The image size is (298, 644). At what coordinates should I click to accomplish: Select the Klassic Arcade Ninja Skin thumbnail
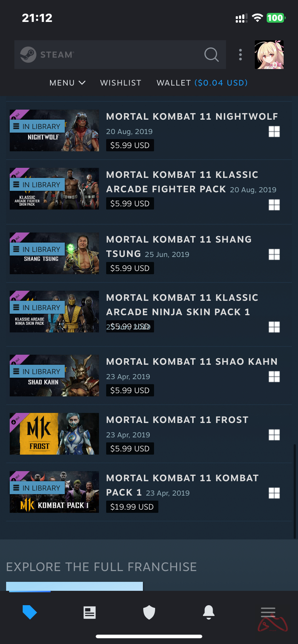(x=54, y=312)
